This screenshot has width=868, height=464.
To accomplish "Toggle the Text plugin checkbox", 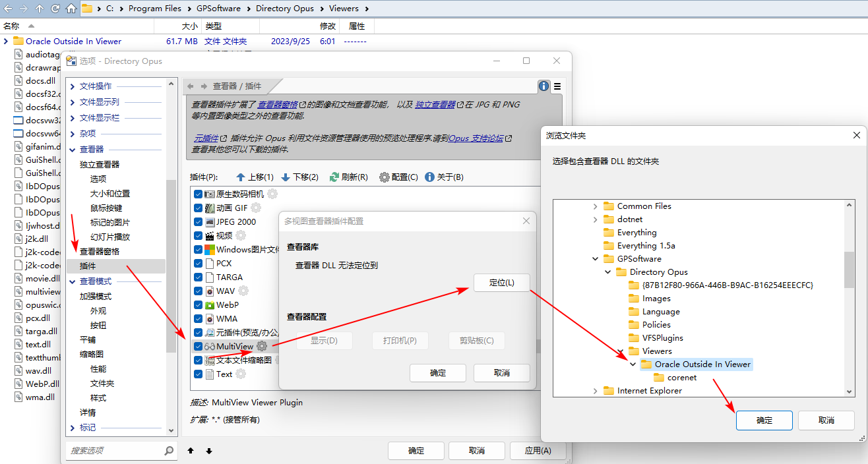I will 198,374.
